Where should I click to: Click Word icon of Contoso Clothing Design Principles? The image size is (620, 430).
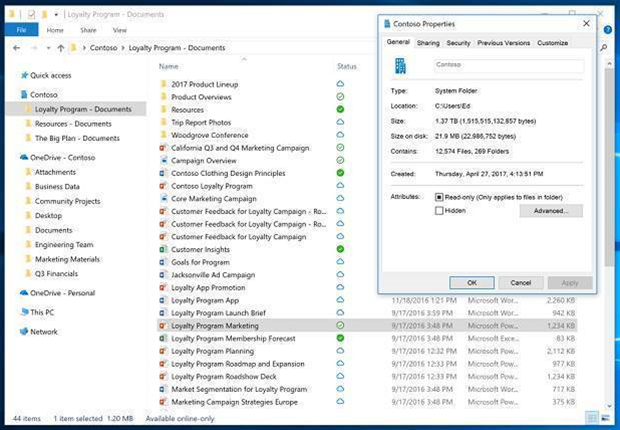[163, 173]
